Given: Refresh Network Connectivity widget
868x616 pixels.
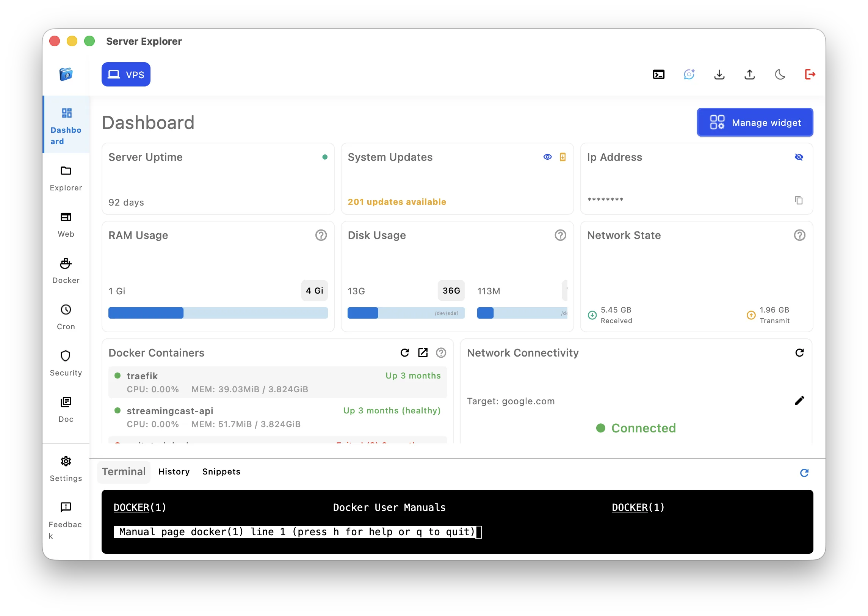Looking at the screenshot, I should 799,353.
